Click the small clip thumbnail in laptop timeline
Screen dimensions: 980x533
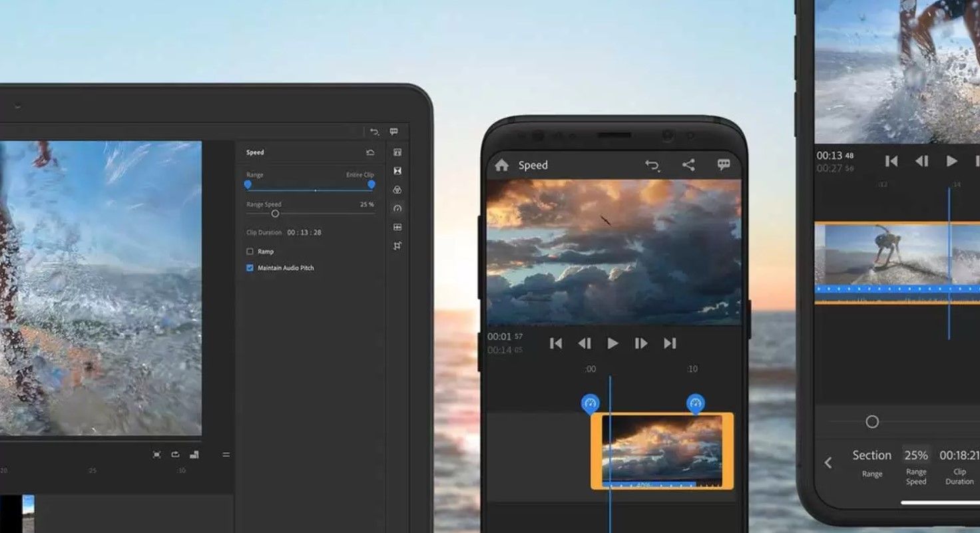(x=29, y=513)
